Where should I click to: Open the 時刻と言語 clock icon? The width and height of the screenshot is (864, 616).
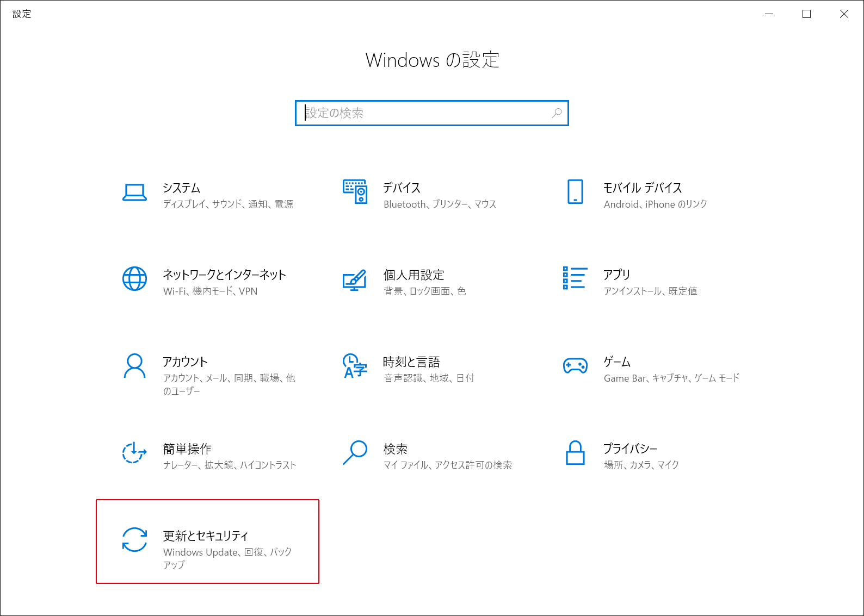[355, 366]
